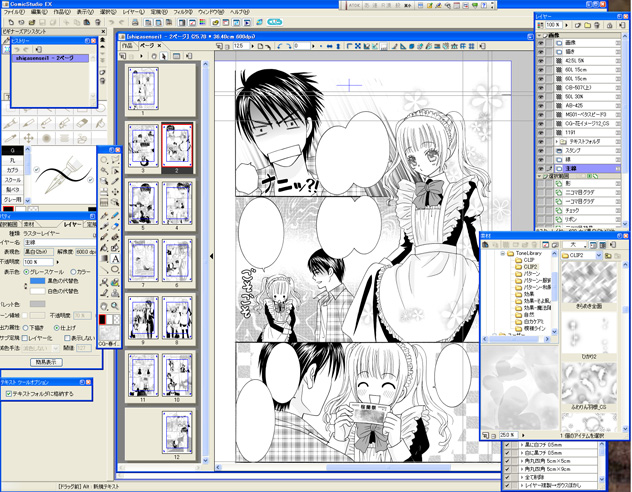
Task: Click white 白色の代替色 color swatch
Action: pyautogui.click(x=37, y=291)
